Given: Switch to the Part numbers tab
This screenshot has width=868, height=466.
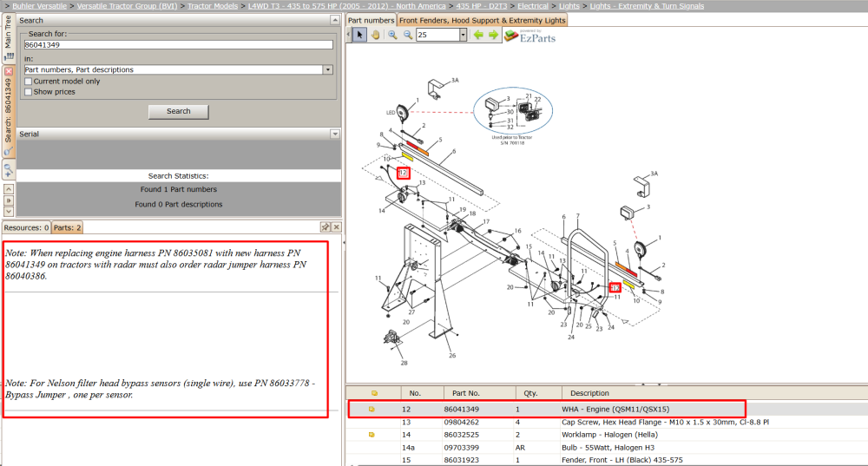Looking at the screenshot, I should (x=371, y=20).
